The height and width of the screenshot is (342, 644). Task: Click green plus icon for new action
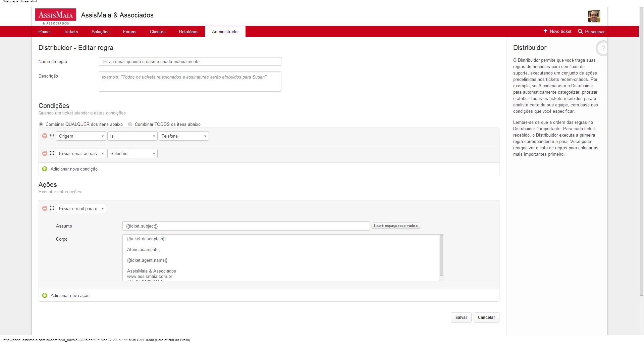click(x=45, y=295)
